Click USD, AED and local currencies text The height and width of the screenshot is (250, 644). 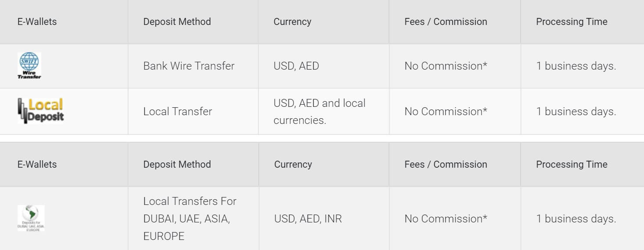coord(319,112)
